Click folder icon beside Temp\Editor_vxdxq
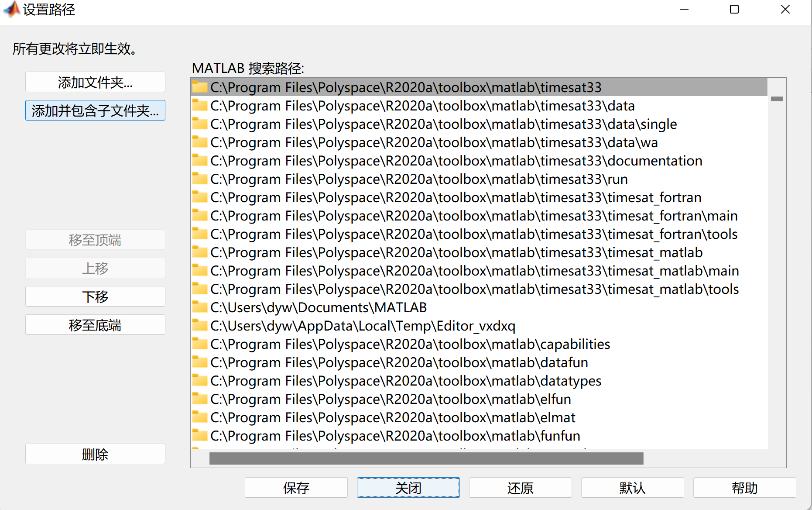Screen dimensions: 812x510 click(x=200, y=325)
